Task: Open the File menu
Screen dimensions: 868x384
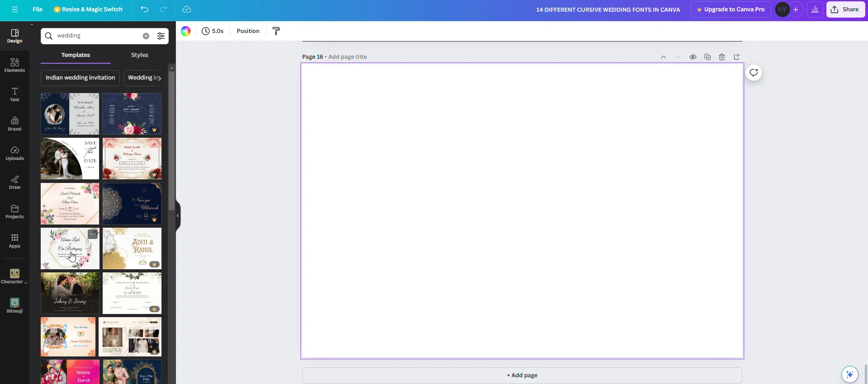Action: (38, 9)
